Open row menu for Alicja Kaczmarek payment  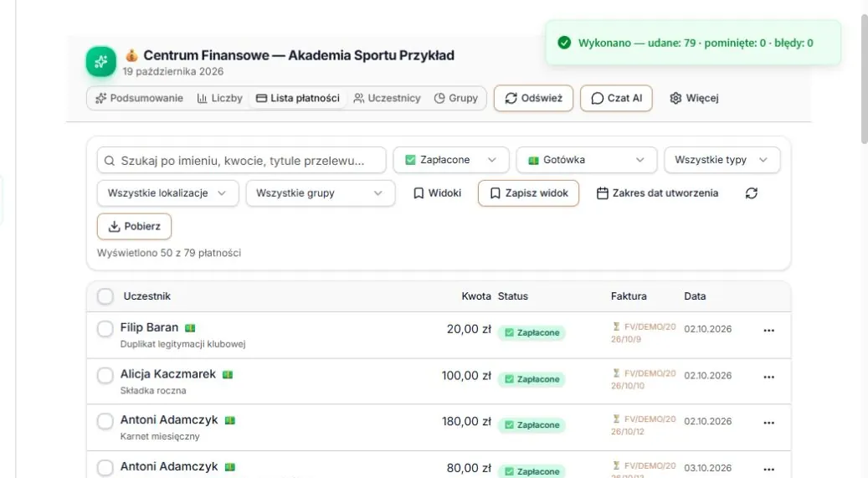tap(769, 378)
